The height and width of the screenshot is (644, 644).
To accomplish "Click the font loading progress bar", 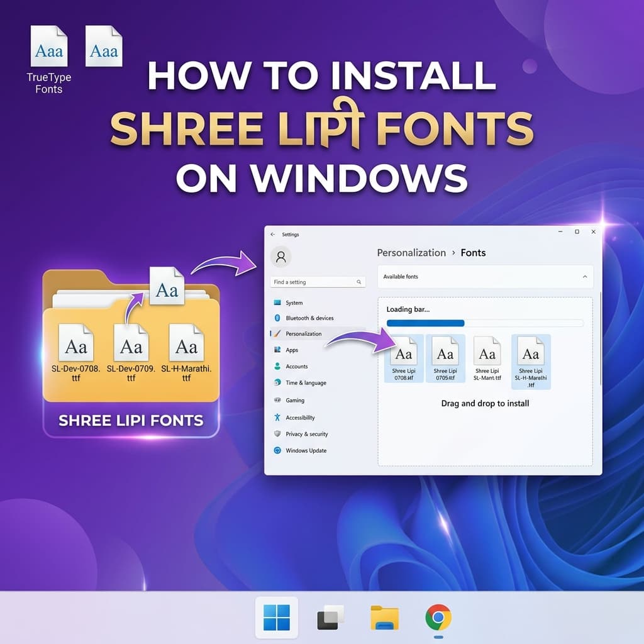I will click(x=485, y=323).
